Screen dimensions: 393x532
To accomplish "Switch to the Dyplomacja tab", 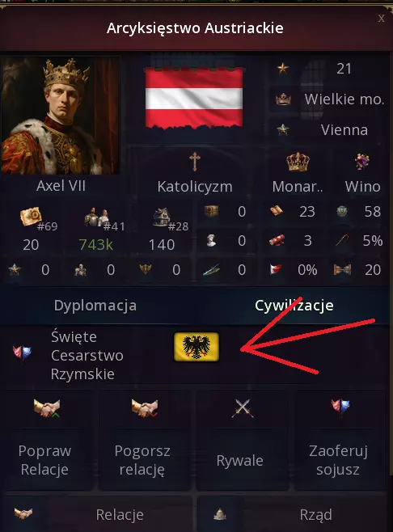I will (95, 306).
